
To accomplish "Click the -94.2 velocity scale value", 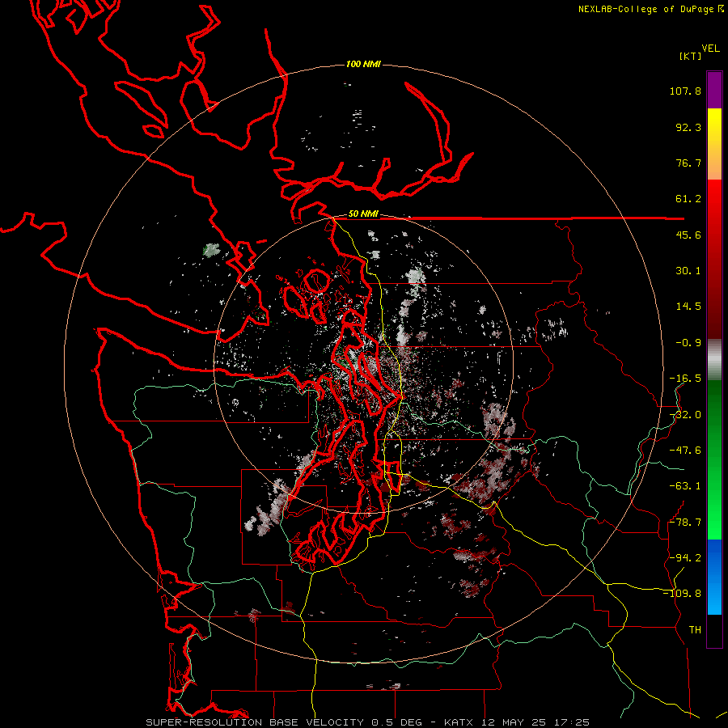I will pos(685,557).
